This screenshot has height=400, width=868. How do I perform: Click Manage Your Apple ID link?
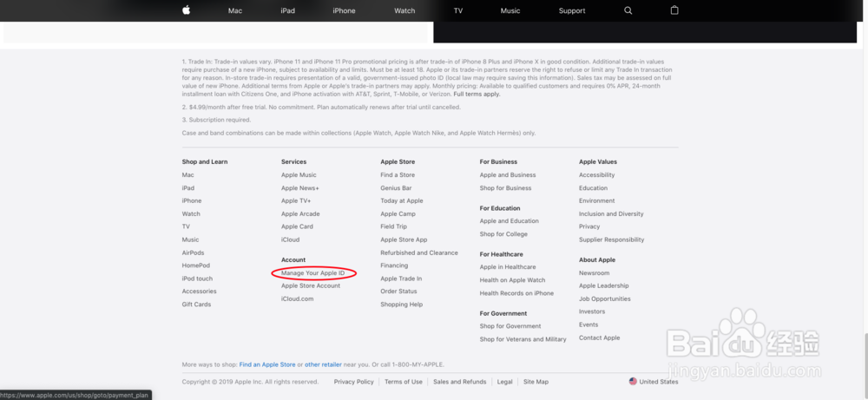[x=312, y=273]
